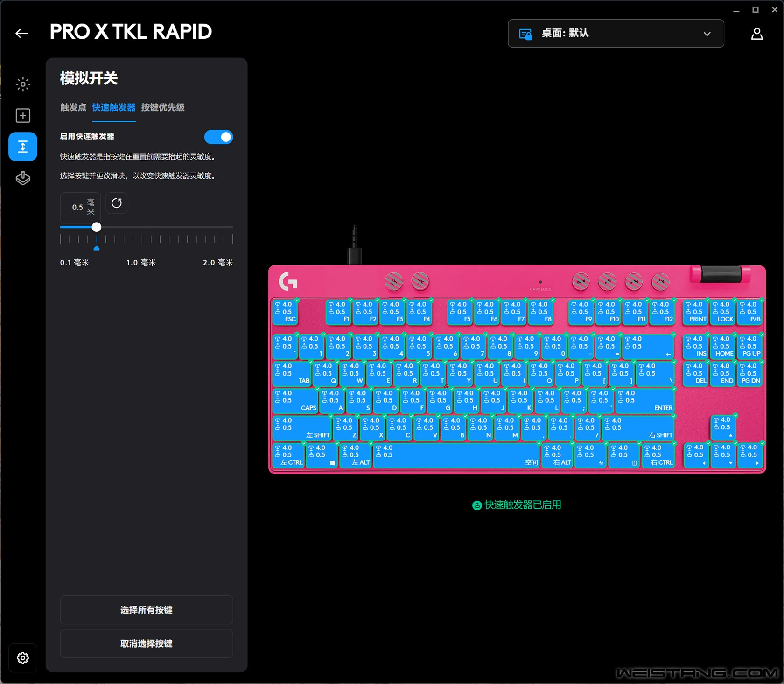Select the space bar key labeled 空间

point(456,455)
